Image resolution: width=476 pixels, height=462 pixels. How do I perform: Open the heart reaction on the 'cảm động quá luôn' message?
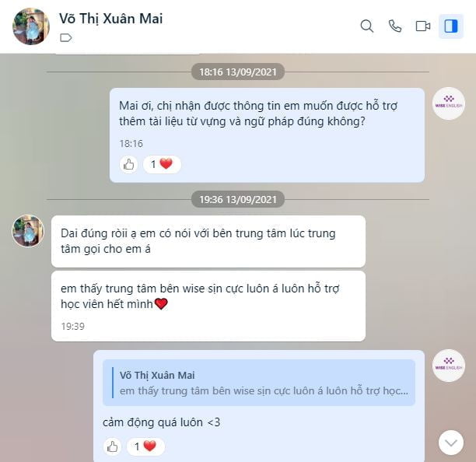(x=145, y=446)
